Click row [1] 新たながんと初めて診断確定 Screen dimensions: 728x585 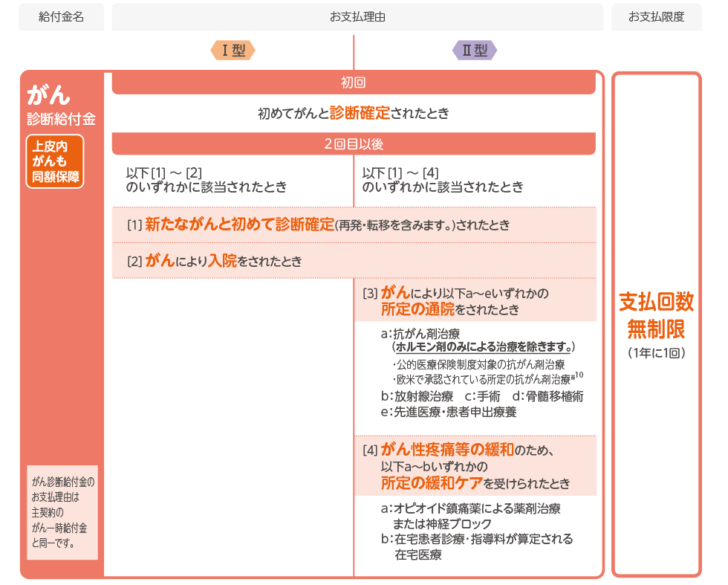(354, 225)
